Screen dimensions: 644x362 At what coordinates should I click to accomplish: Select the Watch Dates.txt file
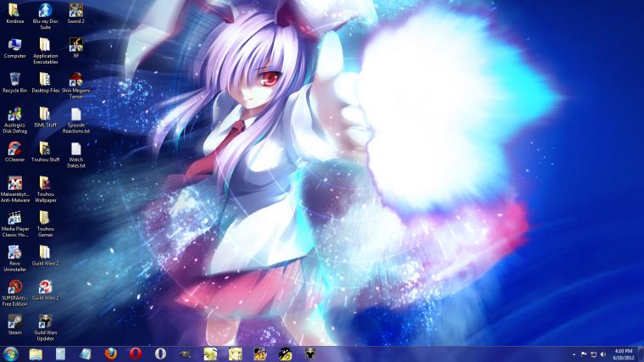[76, 155]
